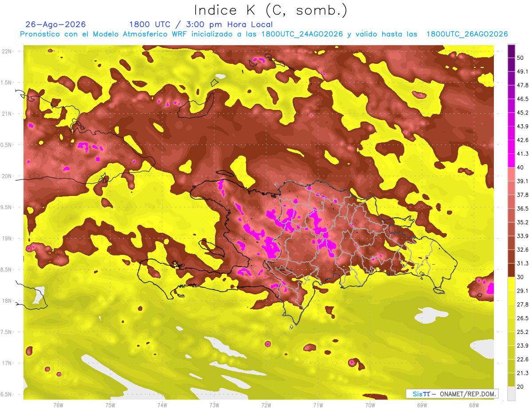The height and width of the screenshot is (411, 532).
Task: Pick the dark brown swatch between 30 and 31.3
Action: point(511,270)
